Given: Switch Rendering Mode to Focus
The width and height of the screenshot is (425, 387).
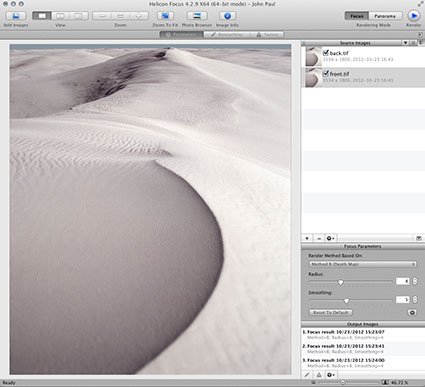Looking at the screenshot, I should coord(357,16).
